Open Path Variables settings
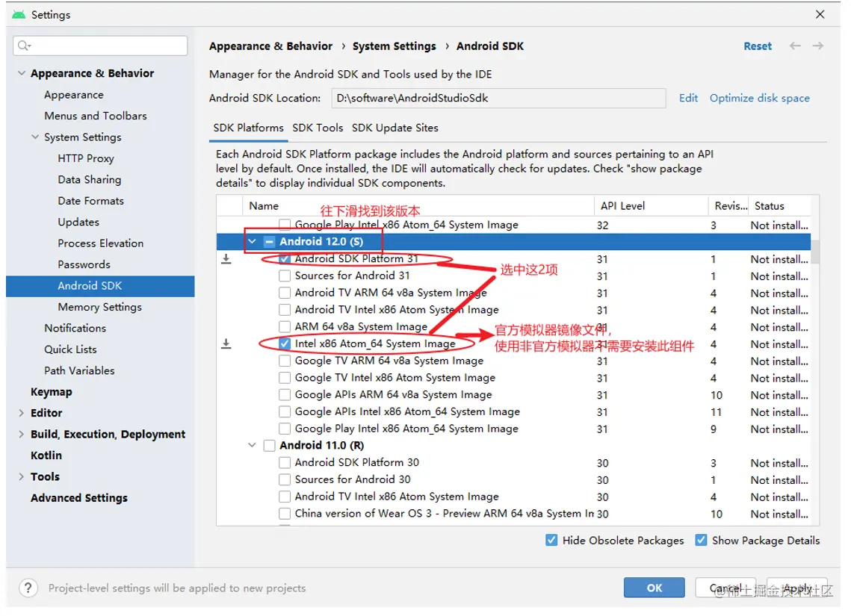The height and width of the screenshot is (616, 851). coord(79,371)
